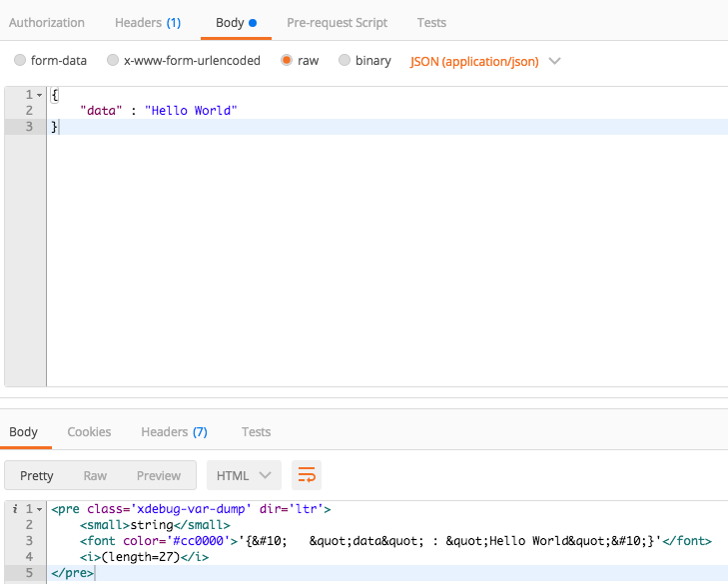Image resolution: width=728 pixels, height=584 pixels.
Task: Click the #cc0000 font color value
Action: [x=198, y=541]
